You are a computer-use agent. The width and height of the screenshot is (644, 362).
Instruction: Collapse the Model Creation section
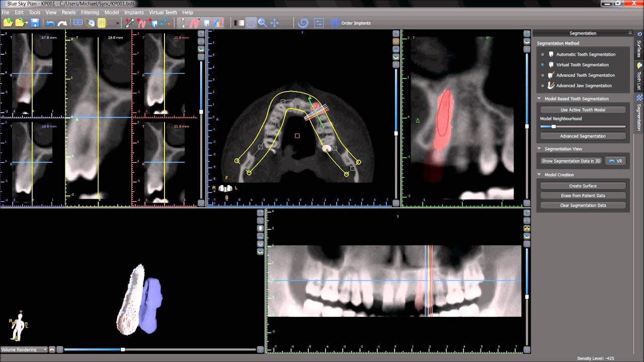pyautogui.click(x=539, y=175)
